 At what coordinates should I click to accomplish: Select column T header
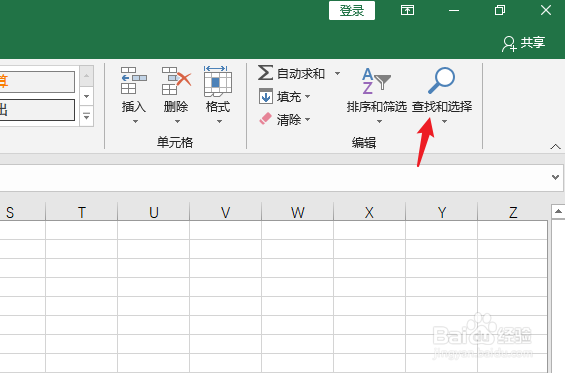coord(81,212)
